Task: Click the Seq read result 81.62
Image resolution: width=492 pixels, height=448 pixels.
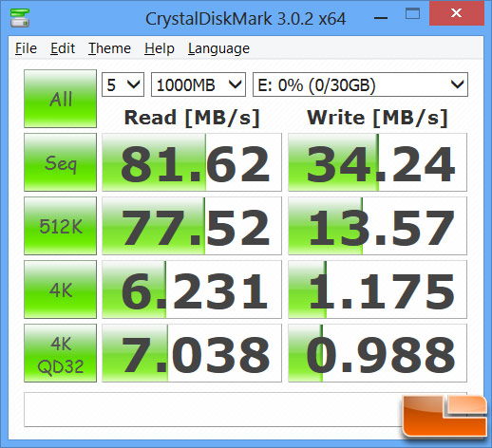Action: point(192,162)
